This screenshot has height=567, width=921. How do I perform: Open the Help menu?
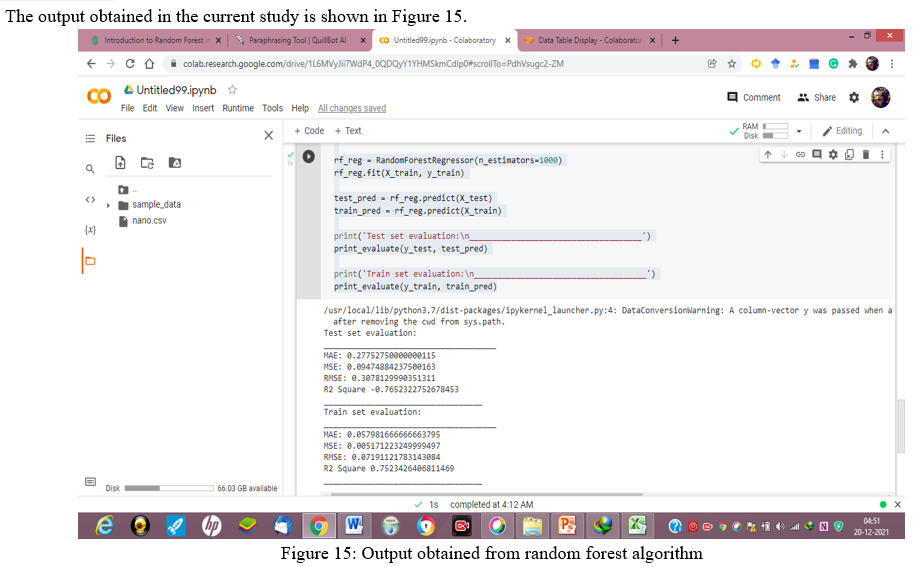point(300,108)
